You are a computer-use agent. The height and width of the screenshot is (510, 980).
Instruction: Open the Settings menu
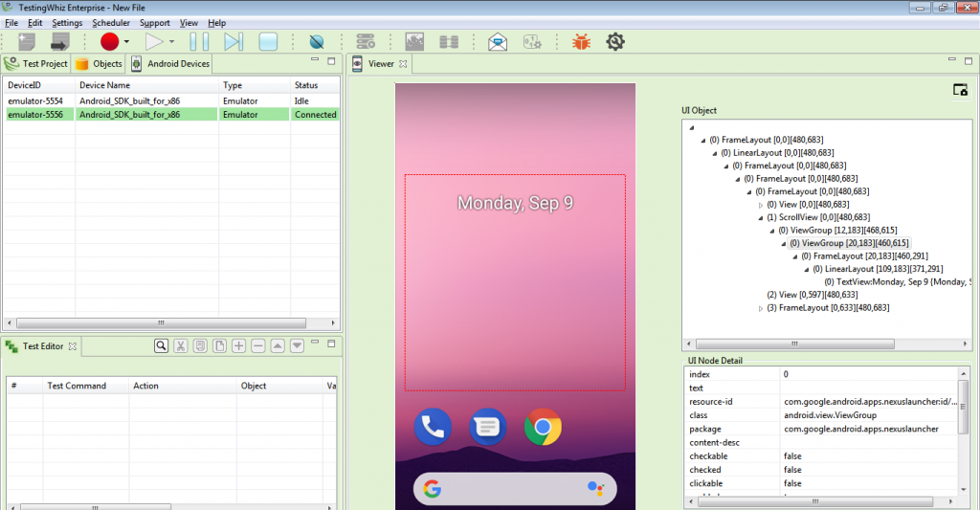click(x=67, y=23)
